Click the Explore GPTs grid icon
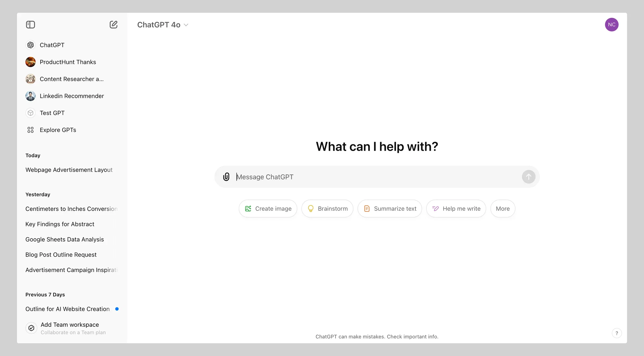 (30, 130)
